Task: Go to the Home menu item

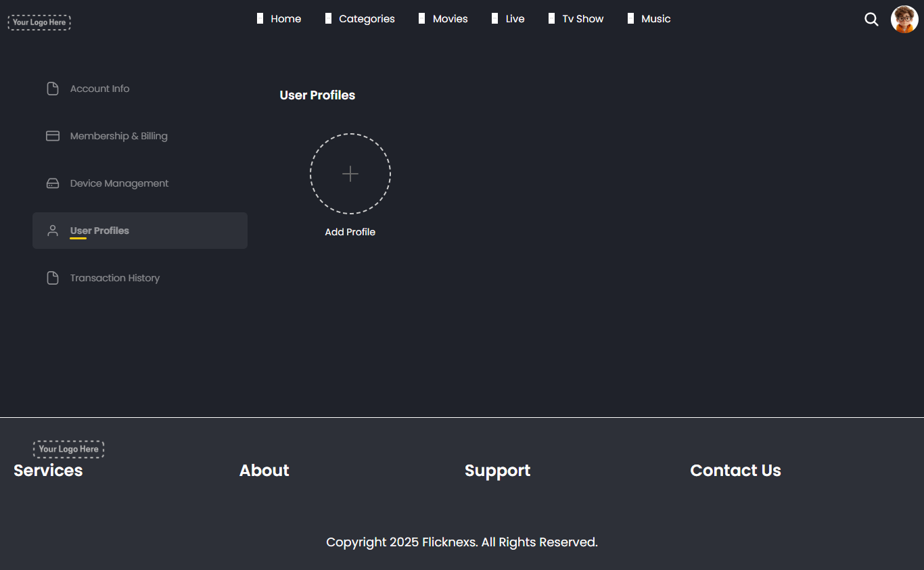Action: click(x=285, y=19)
